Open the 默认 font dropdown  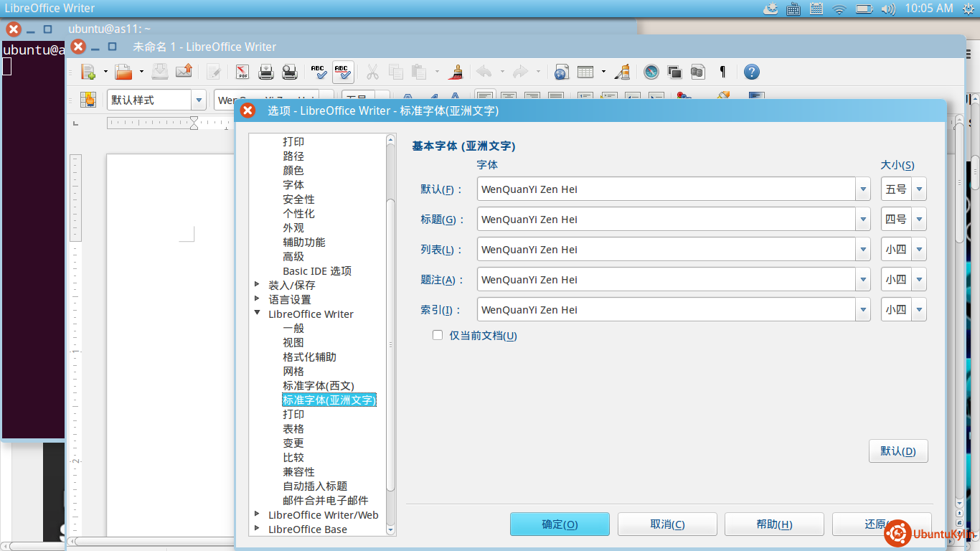[x=863, y=189]
